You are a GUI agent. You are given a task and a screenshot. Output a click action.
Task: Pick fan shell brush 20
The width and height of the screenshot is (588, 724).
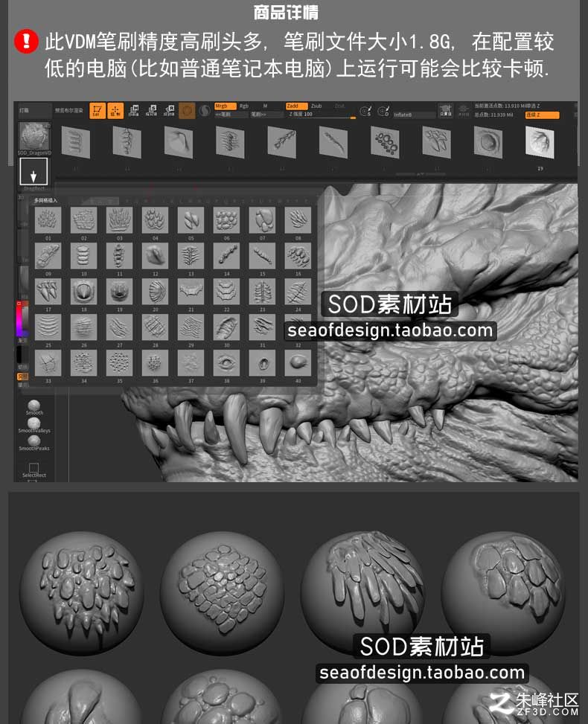(156, 292)
